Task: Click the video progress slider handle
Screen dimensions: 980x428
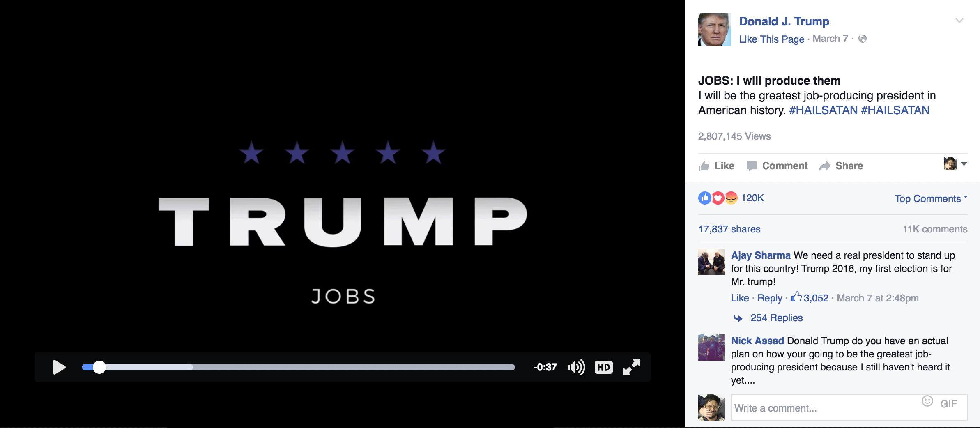Action: coord(99,367)
